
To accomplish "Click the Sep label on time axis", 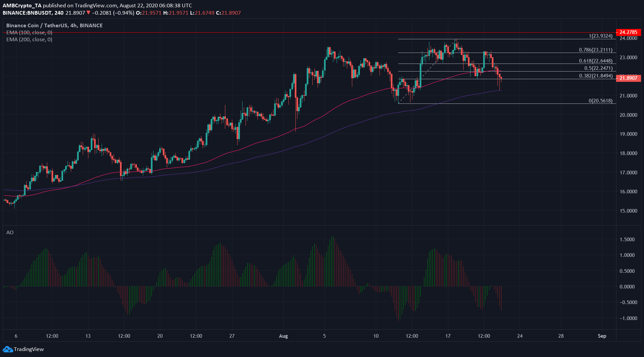I will point(602,336).
